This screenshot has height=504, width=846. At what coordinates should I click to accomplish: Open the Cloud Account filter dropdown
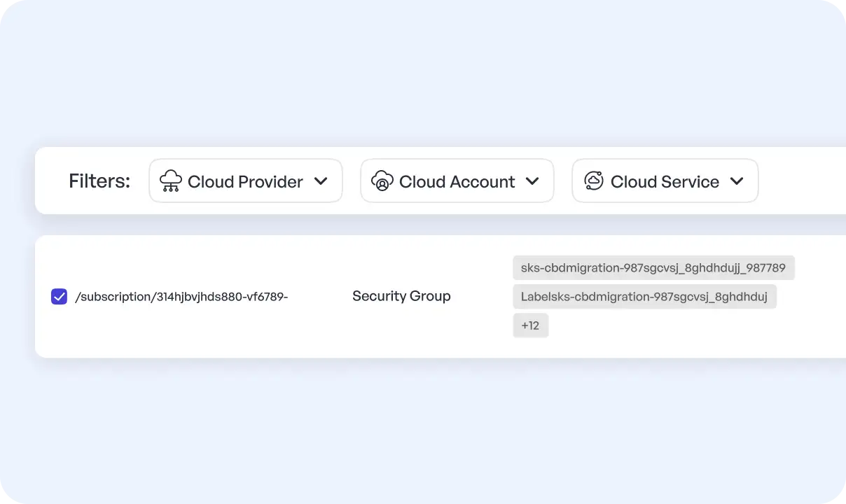[x=457, y=181]
